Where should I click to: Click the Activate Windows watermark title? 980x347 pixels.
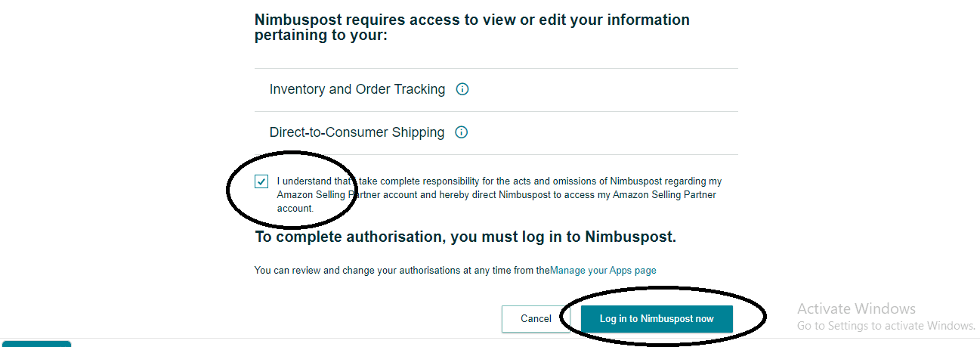coord(856,308)
